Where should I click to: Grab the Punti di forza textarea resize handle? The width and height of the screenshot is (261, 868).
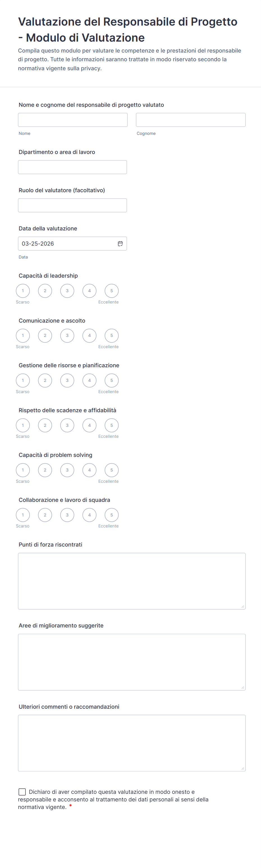pos(242,606)
